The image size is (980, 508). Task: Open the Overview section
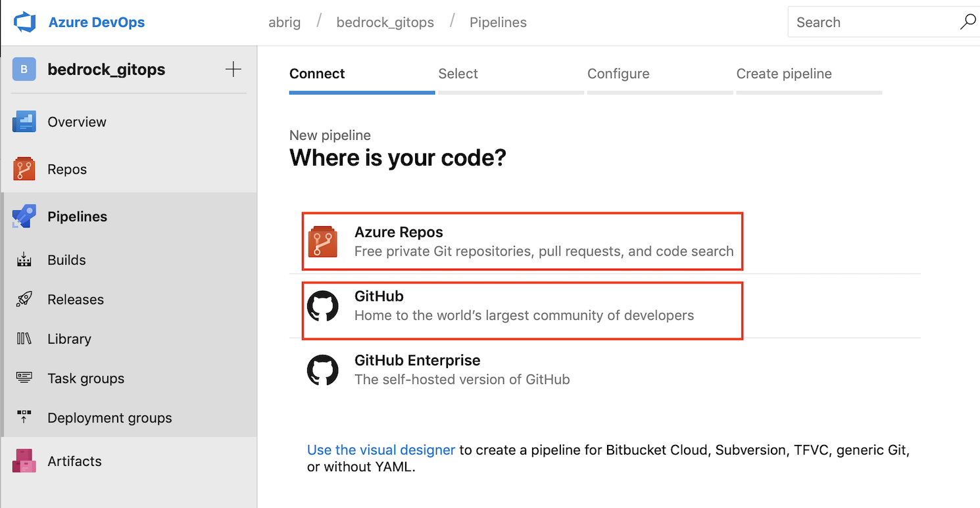pyautogui.click(x=77, y=122)
